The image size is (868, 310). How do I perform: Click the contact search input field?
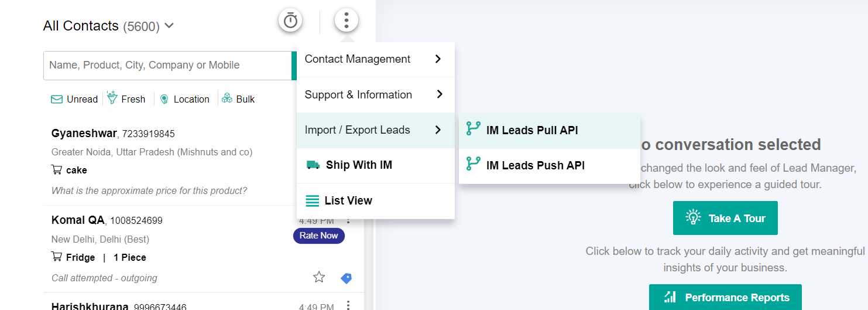[167, 66]
